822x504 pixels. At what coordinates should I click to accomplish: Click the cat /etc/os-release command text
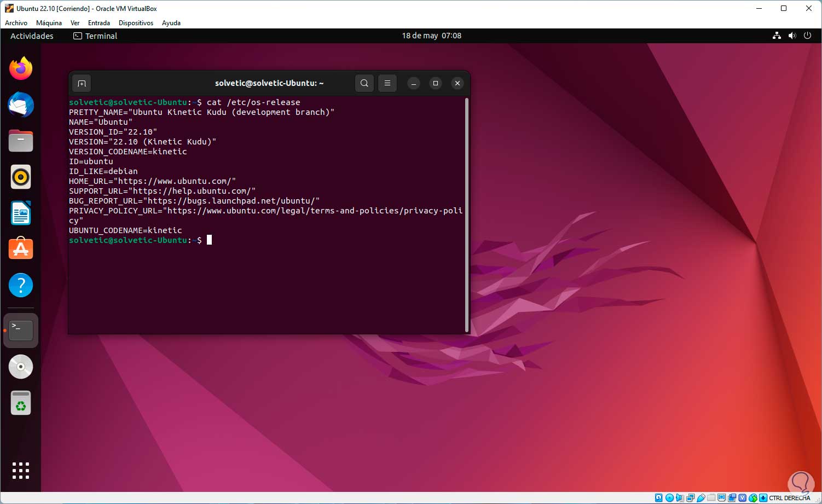tap(253, 102)
